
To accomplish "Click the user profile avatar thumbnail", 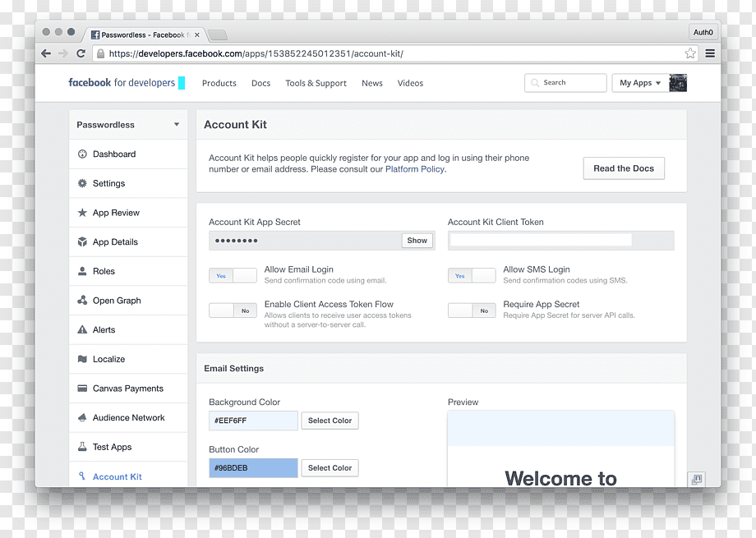I will (x=678, y=83).
